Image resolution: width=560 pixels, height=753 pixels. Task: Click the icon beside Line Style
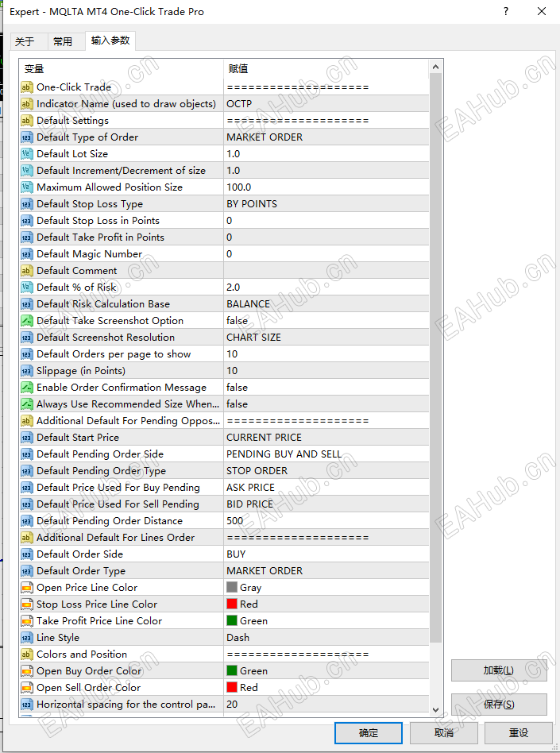(26, 638)
